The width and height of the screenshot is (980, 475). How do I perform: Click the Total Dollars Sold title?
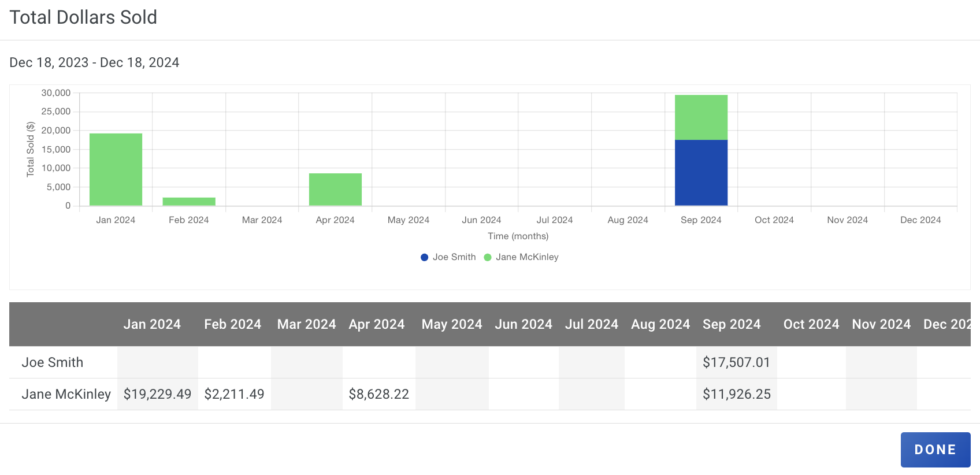tap(83, 17)
